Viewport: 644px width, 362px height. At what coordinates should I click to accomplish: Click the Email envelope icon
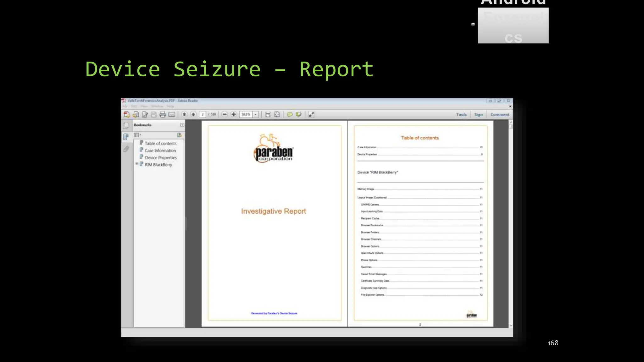click(172, 114)
